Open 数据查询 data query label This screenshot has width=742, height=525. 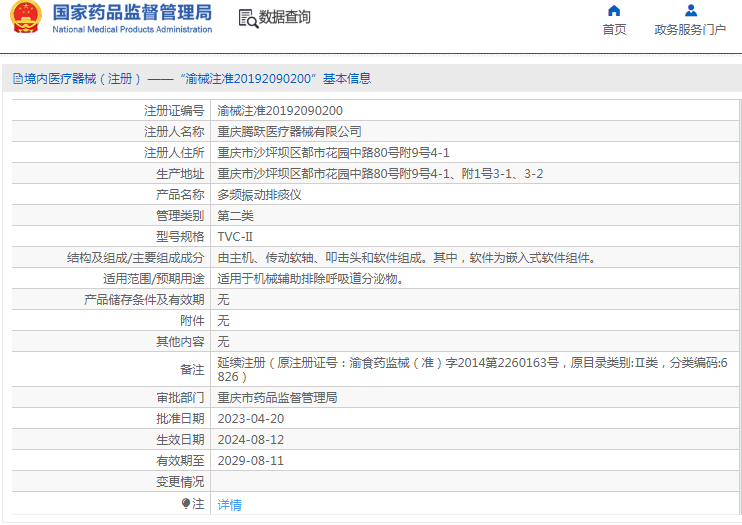tap(284, 17)
